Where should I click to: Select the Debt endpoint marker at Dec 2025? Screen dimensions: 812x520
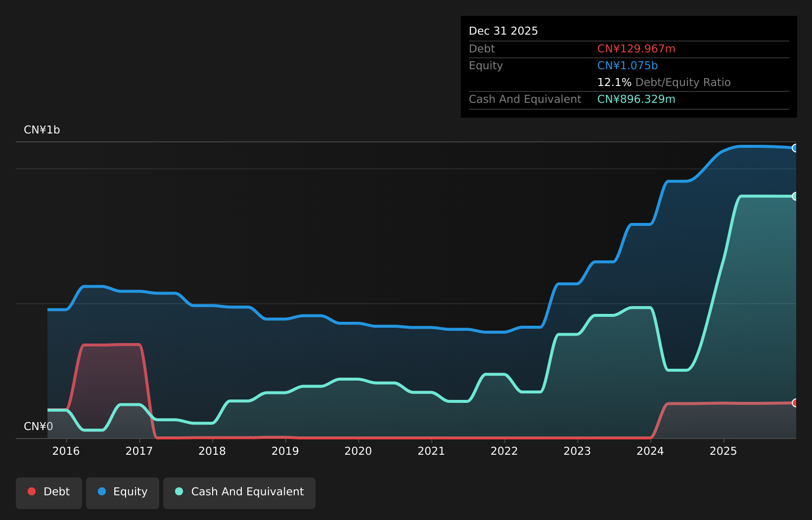[795, 403]
